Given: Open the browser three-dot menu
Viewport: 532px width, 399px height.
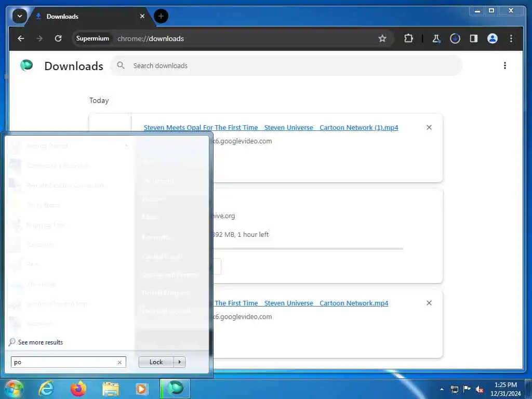Looking at the screenshot, I should click(x=511, y=38).
